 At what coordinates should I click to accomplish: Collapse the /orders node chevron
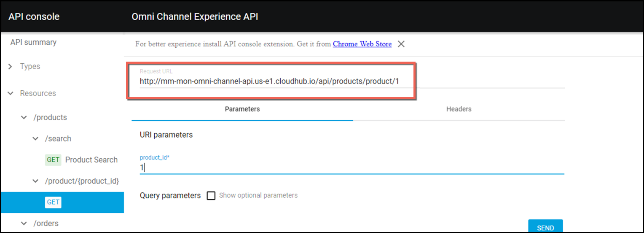pos(24,223)
